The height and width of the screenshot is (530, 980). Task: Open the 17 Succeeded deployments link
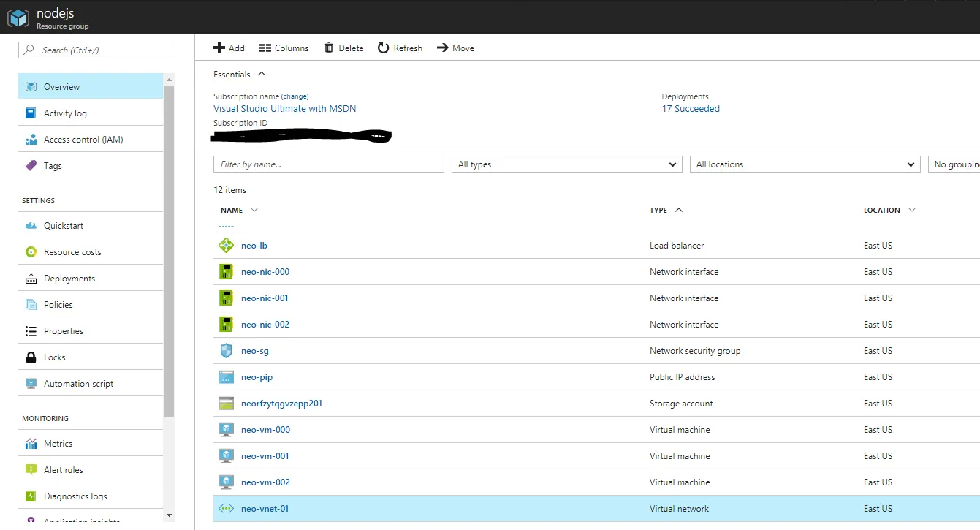691,109
